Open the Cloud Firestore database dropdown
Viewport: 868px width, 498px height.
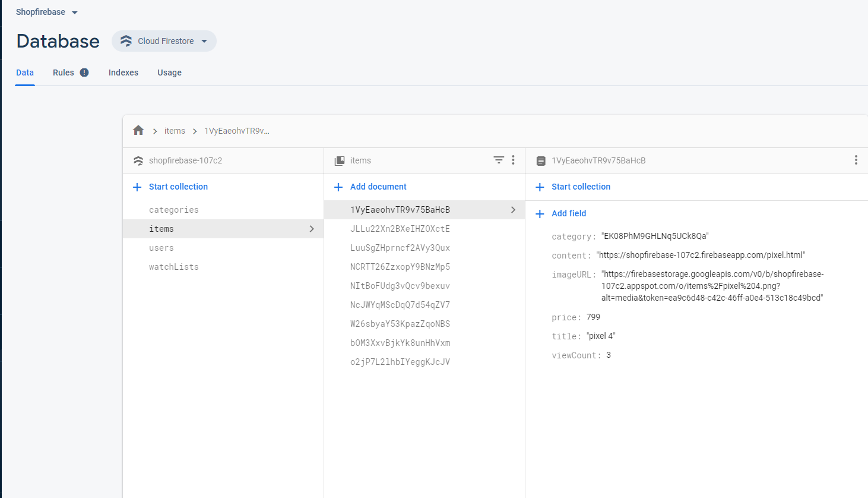coord(164,41)
